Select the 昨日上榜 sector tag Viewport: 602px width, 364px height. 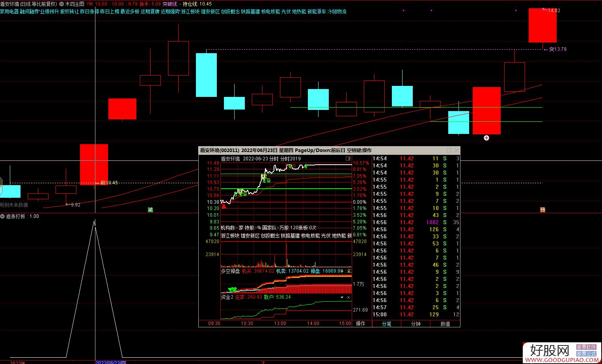(x=110, y=12)
